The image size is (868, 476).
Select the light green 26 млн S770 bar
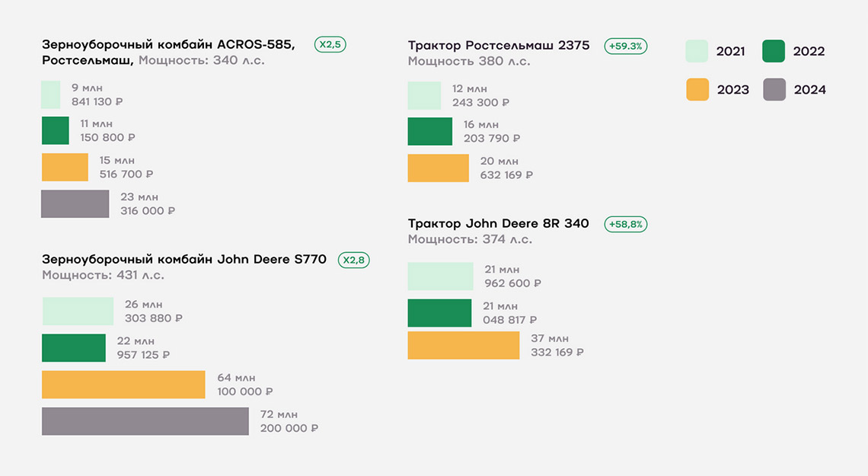pyautogui.click(x=78, y=311)
